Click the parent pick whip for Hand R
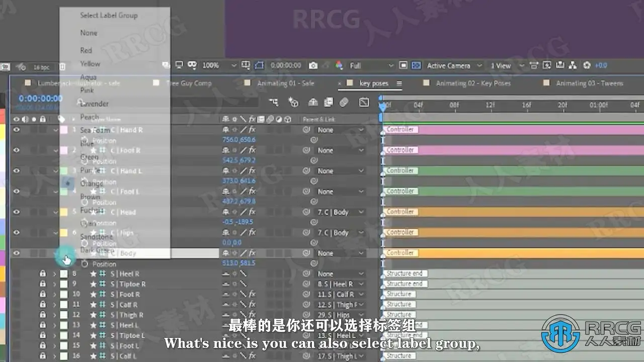Image resolution: width=644 pixels, height=362 pixels. 306,130
